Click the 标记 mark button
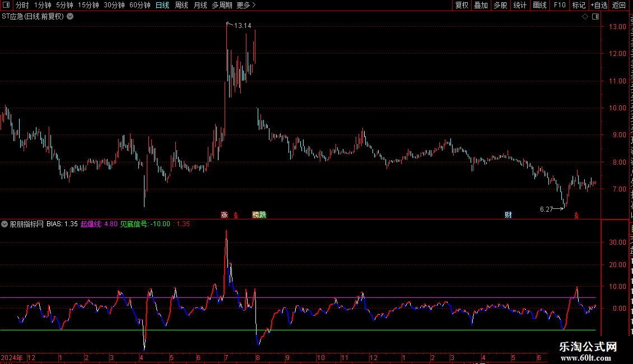 point(579,5)
